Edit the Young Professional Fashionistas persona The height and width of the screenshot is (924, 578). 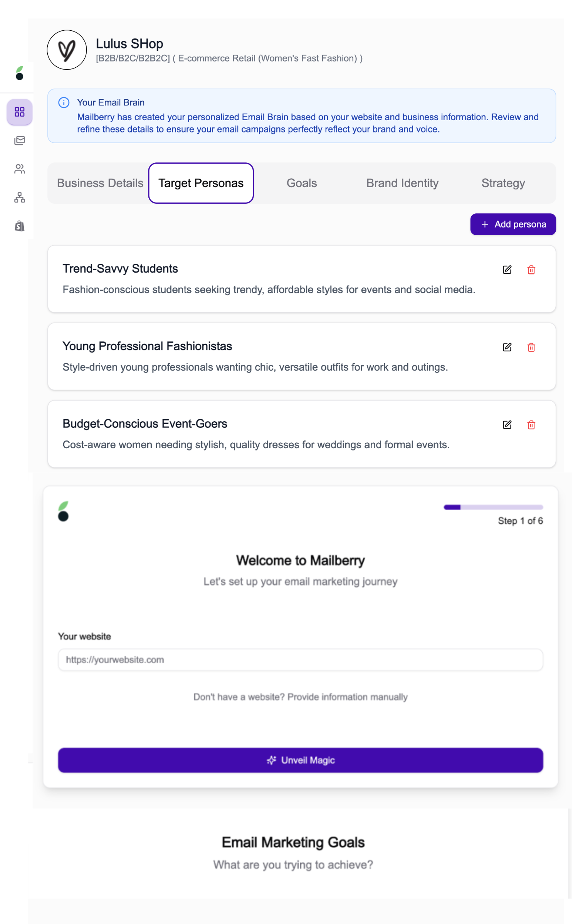coord(507,347)
